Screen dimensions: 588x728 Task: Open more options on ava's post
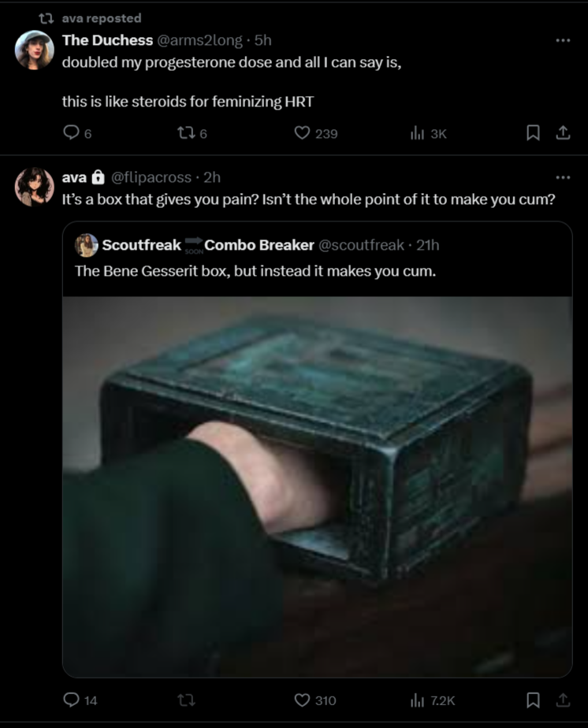(x=563, y=177)
